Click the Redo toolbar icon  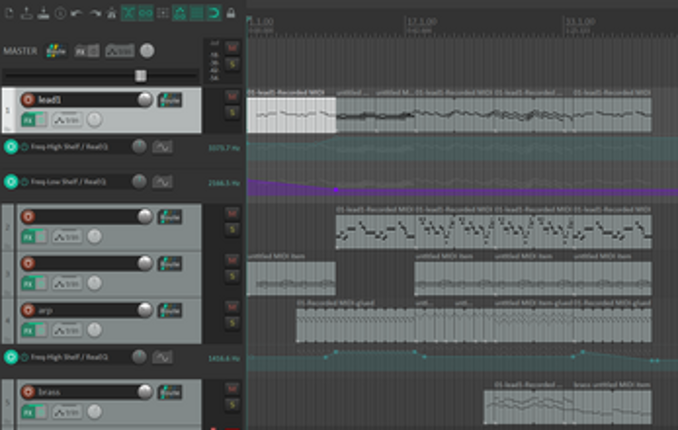94,13
